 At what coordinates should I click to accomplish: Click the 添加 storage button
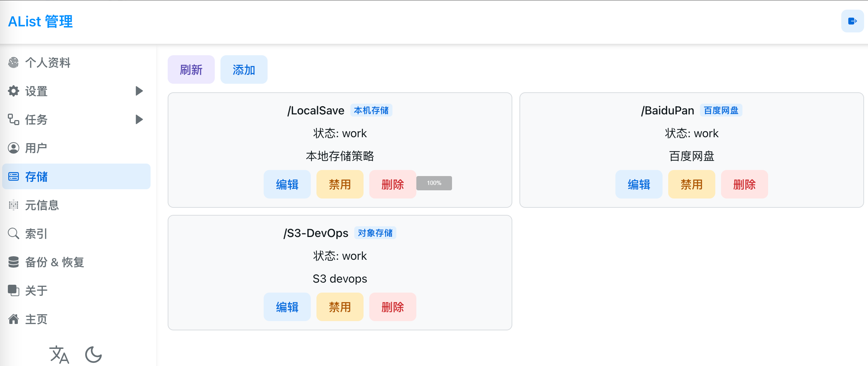[244, 70]
